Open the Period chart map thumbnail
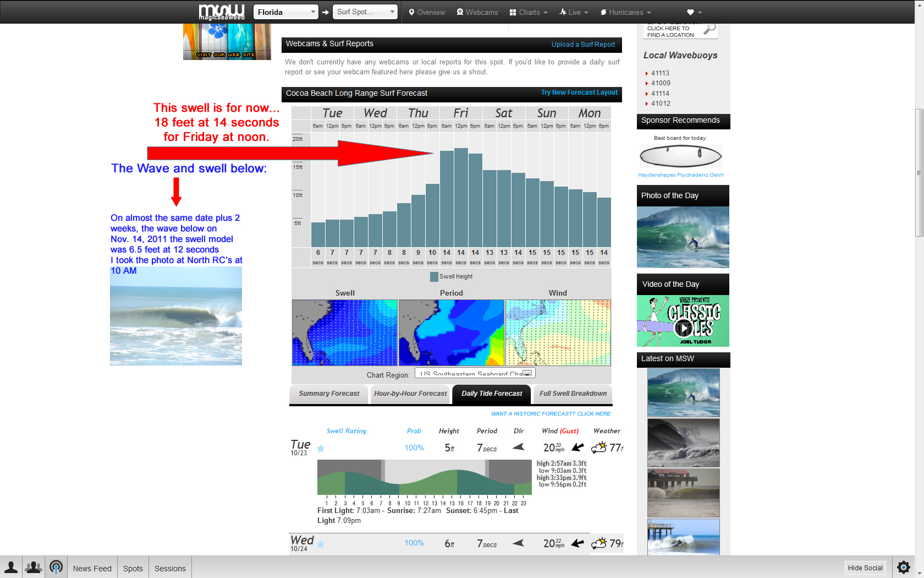924x578 pixels. tap(451, 332)
